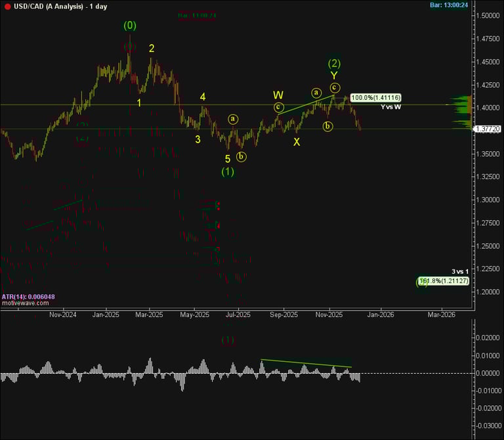Select the yellow wave 1 label
504x440 pixels.
point(139,103)
